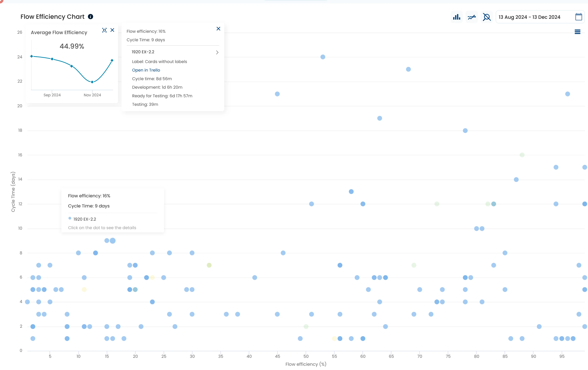This screenshot has width=588, height=370.
Task: Close the card details popup
Action: point(218,29)
